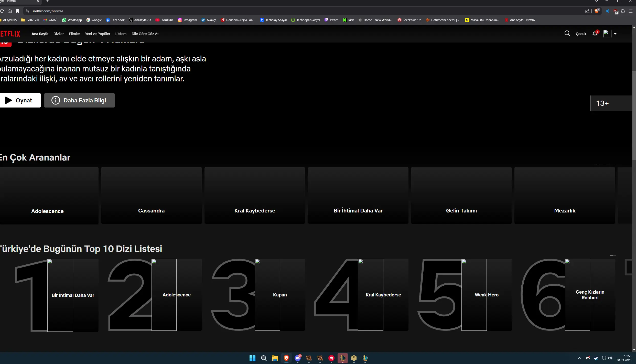Open the Akakçe bookmark

pos(209,20)
